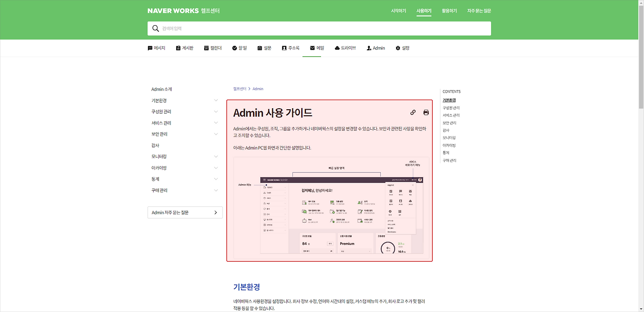Image resolution: width=644 pixels, height=312 pixels.
Task: Jump to 아카이빙 in CONTENTS list
Action: pyautogui.click(x=449, y=145)
